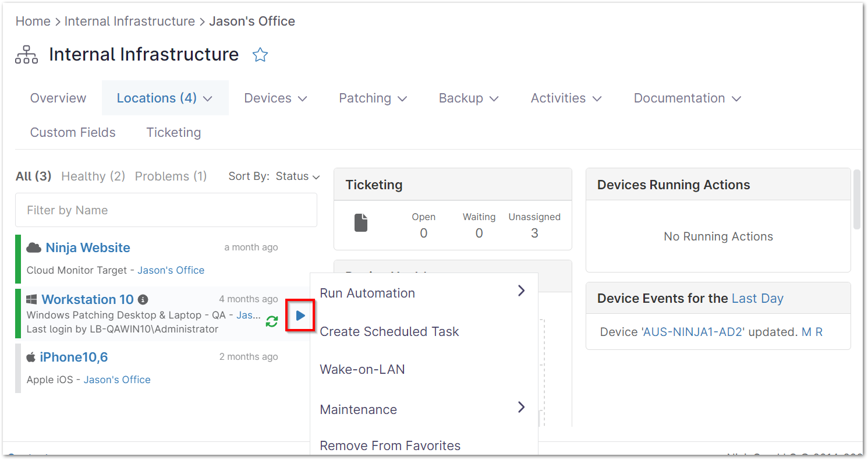Click the Filter by Name input field
Screen dimensions: 868x460
click(x=166, y=210)
